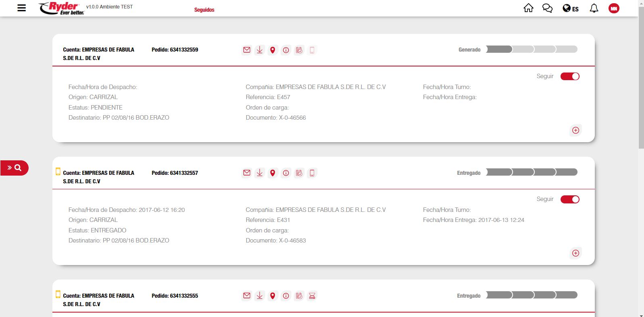Open the ES language selector
Screen dimensions: 644x317
[570, 8]
